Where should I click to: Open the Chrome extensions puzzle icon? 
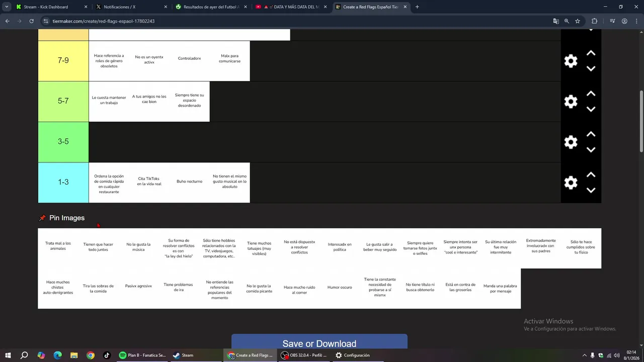click(x=594, y=21)
